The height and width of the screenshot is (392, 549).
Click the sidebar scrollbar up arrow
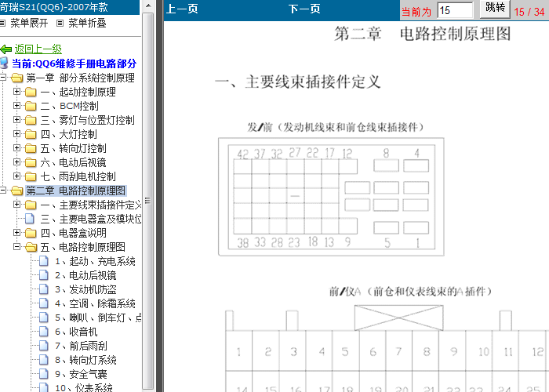click(148, 5)
